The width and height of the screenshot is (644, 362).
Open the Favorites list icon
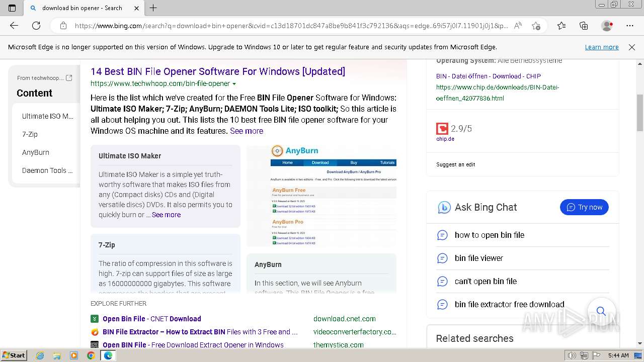point(561,26)
